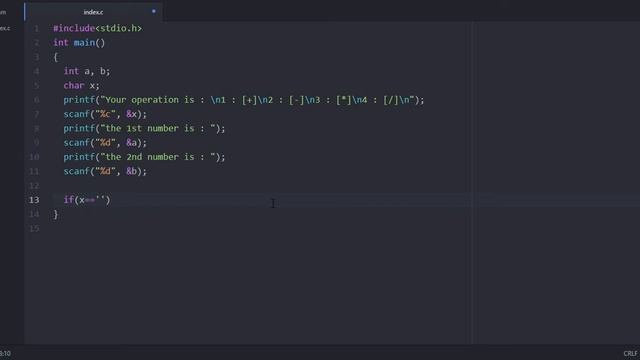The height and width of the screenshot is (360, 640).
Task: Place cursor on #include<stdio.h> line
Action: tap(98, 28)
